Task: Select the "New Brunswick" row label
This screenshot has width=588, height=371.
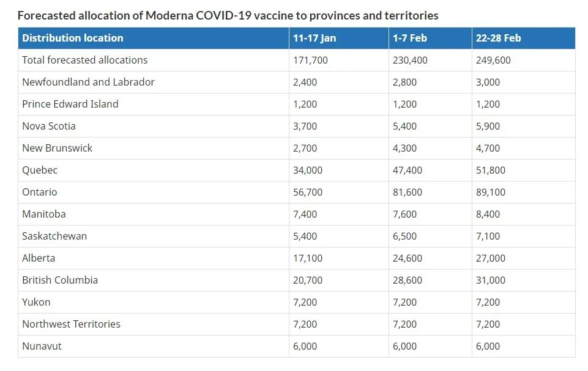Action: pyautogui.click(x=58, y=148)
